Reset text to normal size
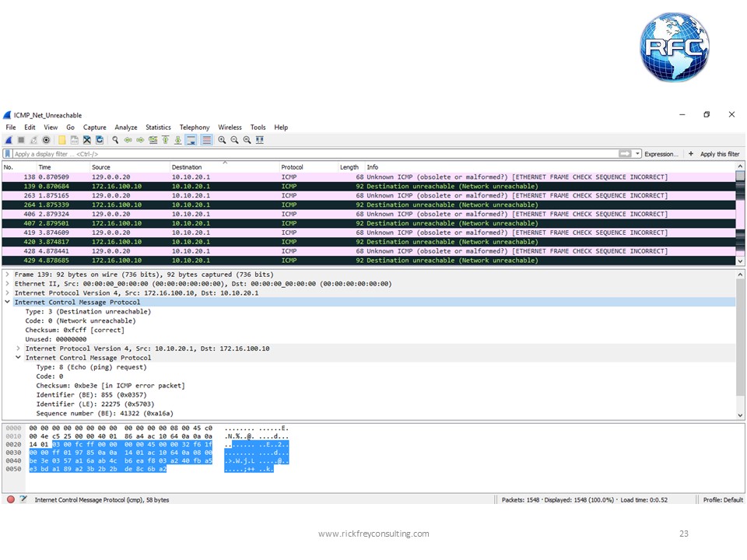747x560 pixels. point(247,140)
